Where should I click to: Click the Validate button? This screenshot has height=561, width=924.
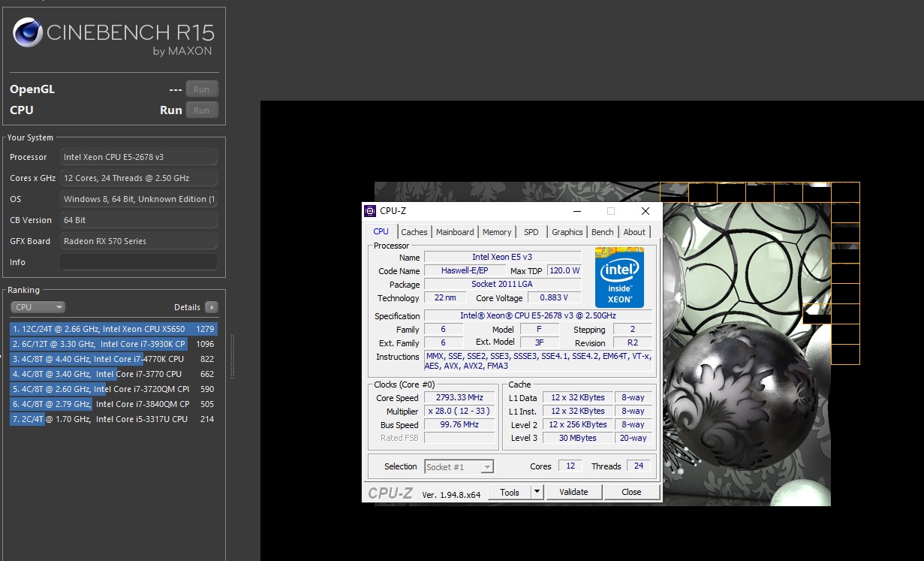[573, 492]
